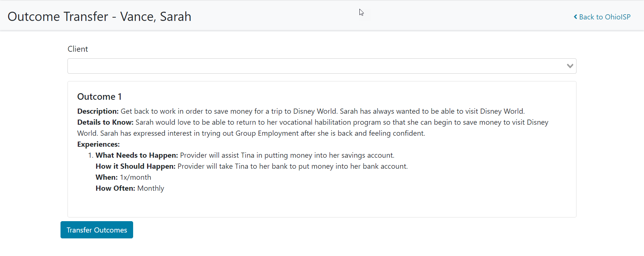The width and height of the screenshot is (644, 256).
Task: Click the Group Employment sentence
Action: (263, 133)
